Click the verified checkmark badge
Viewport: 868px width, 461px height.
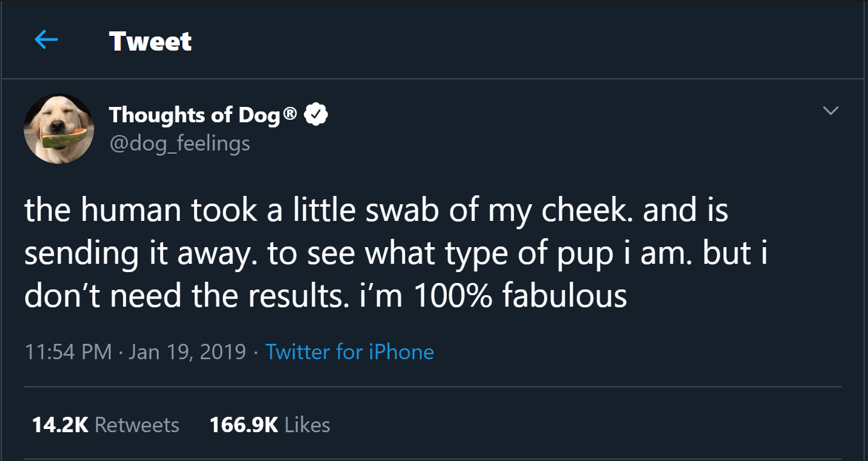pos(316,115)
